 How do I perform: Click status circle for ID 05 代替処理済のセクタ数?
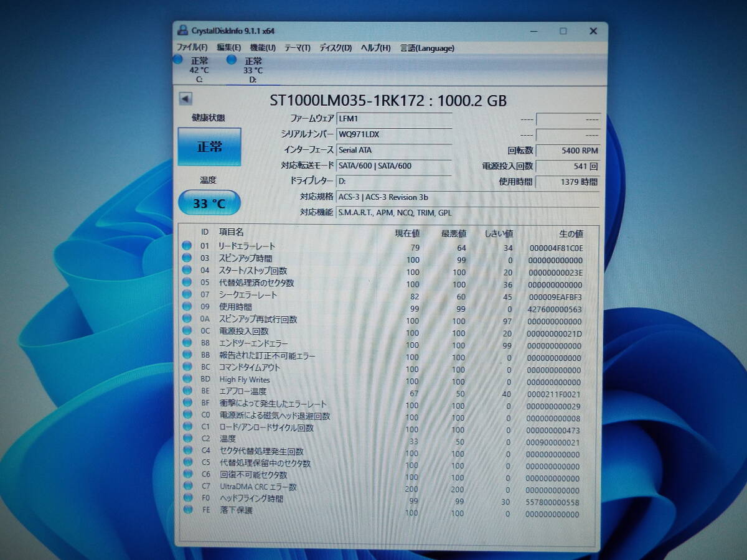tap(186, 282)
